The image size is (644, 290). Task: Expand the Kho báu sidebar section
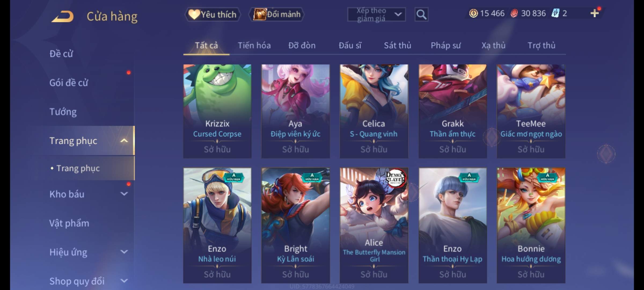point(124,194)
